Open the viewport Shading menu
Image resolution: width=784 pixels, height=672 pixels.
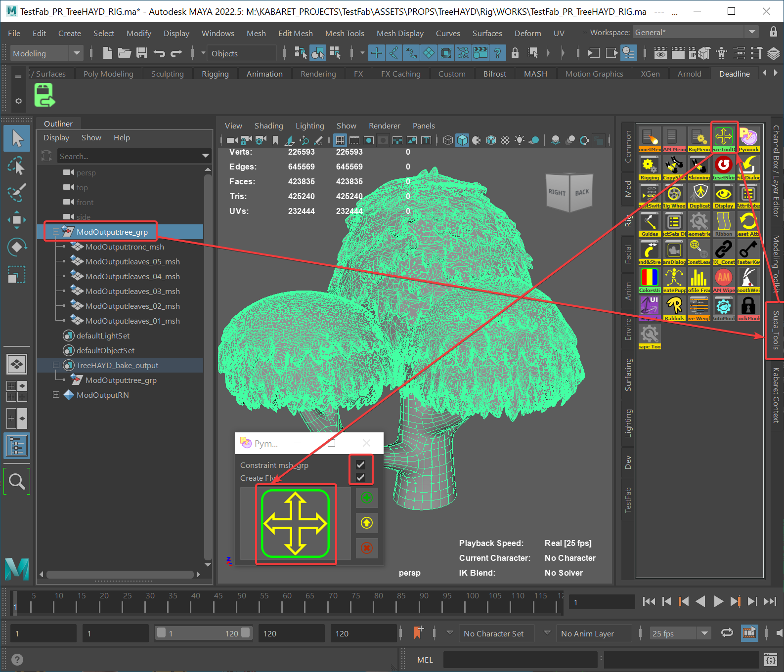coord(269,126)
